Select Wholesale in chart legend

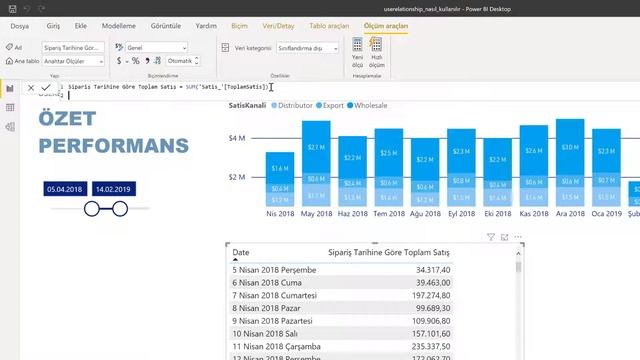pyautogui.click(x=367, y=105)
